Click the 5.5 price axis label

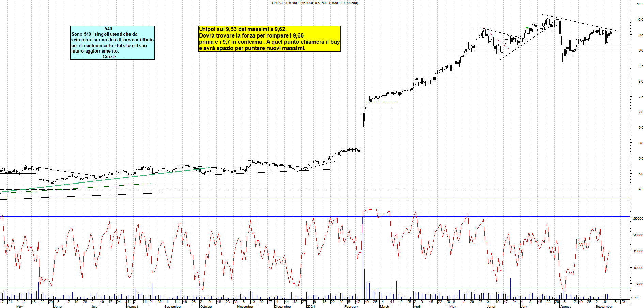(641, 158)
